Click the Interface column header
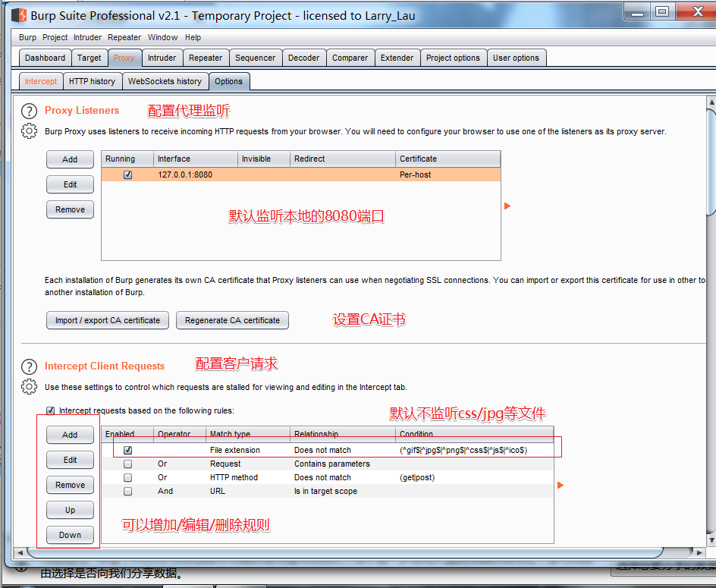The image size is (716, 588). (x=196, y=159)
